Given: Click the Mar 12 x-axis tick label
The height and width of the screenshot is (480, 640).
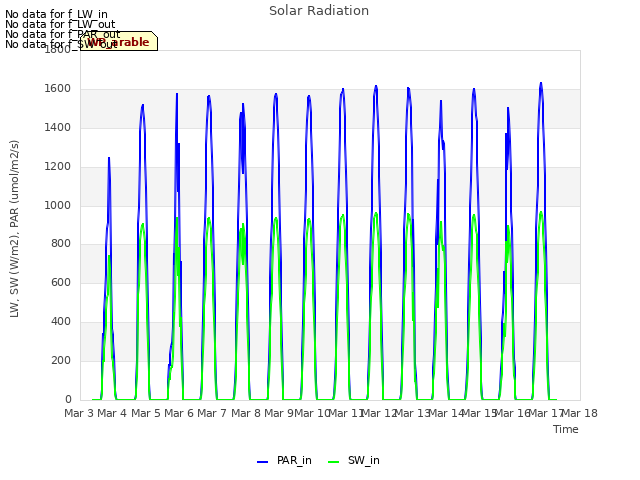Looking at the screenshot, I should click(x=379, y=413).
